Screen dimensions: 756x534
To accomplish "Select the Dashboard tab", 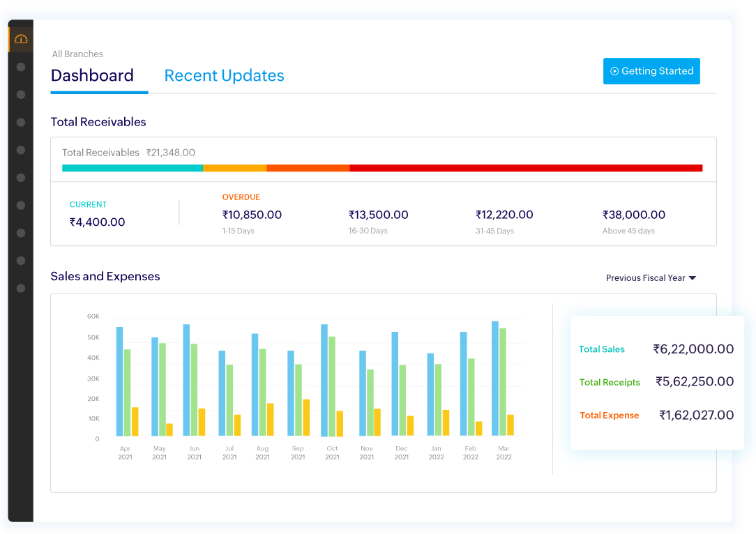I will click(x=92, y=75).
